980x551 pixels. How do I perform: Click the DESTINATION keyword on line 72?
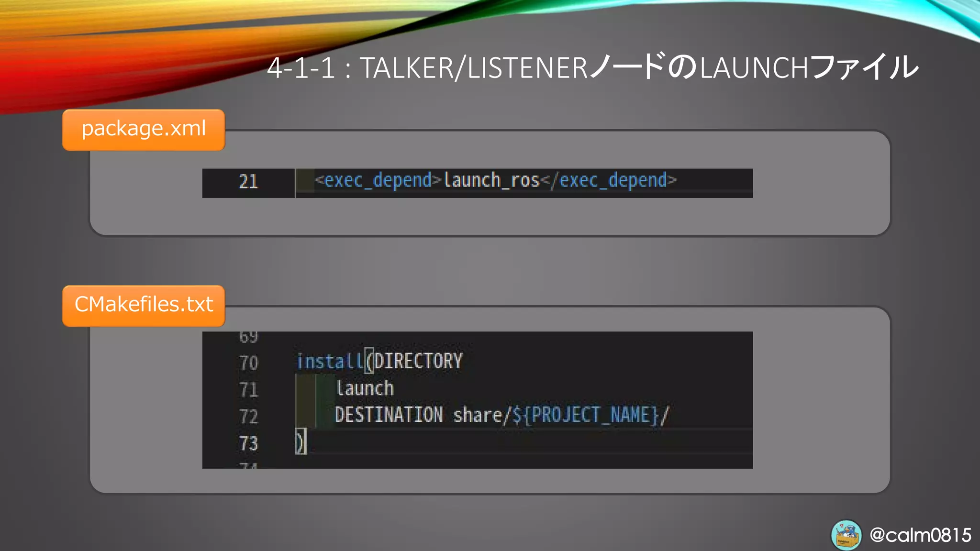(x=389, y=415)
